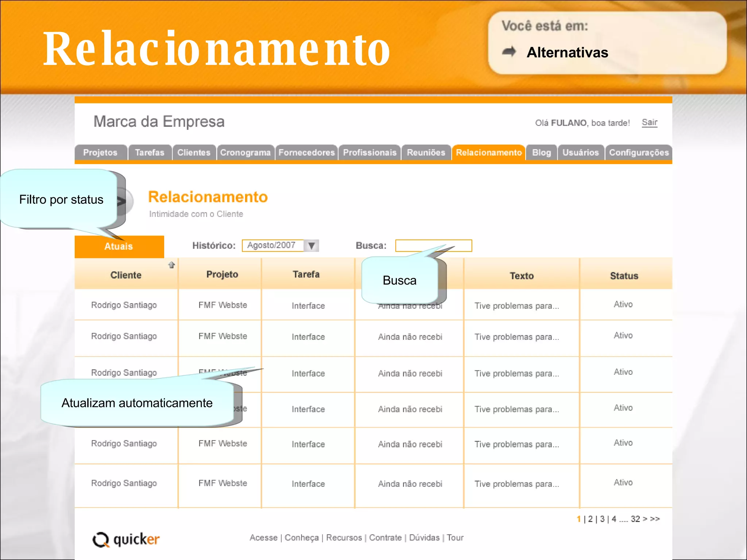Click Ainda não recebi in third row

(x=410, y=373)
